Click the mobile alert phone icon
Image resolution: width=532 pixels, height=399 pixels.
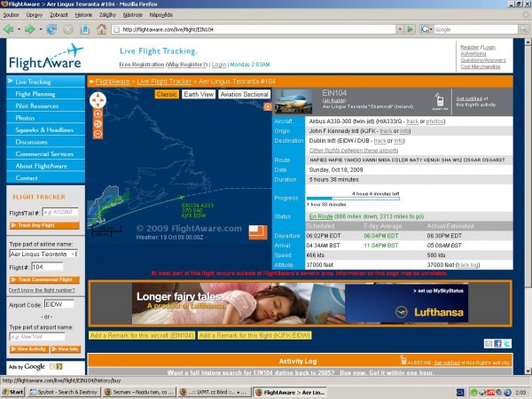[x=440, y=101]
